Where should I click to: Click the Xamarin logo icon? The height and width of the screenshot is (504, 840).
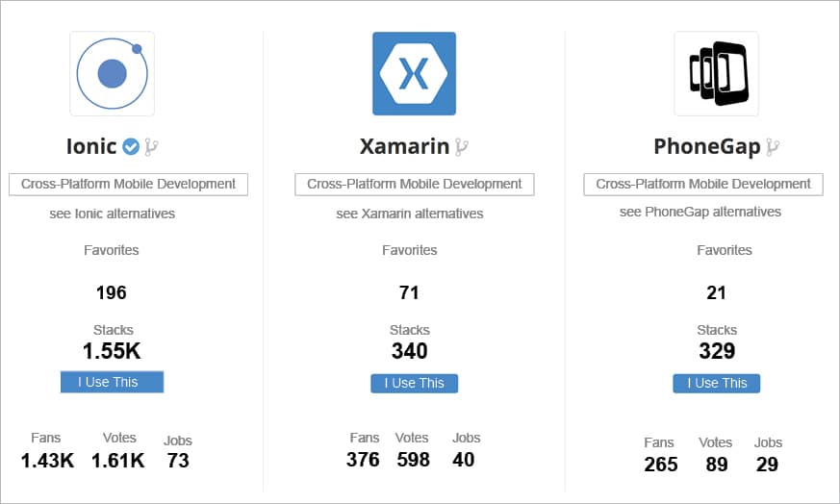[414, 73]
